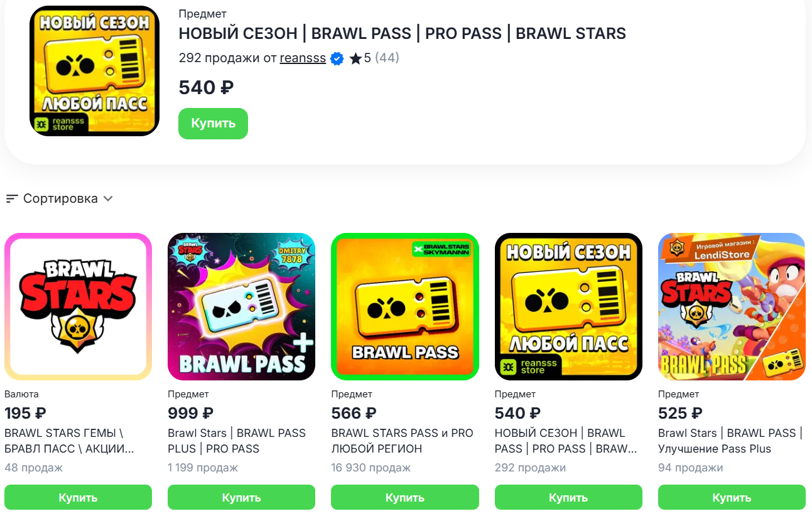The width and height of the screenshot is (812, 516).
Task: Click the (44) reviews count
Action: (x=387, y=58)
